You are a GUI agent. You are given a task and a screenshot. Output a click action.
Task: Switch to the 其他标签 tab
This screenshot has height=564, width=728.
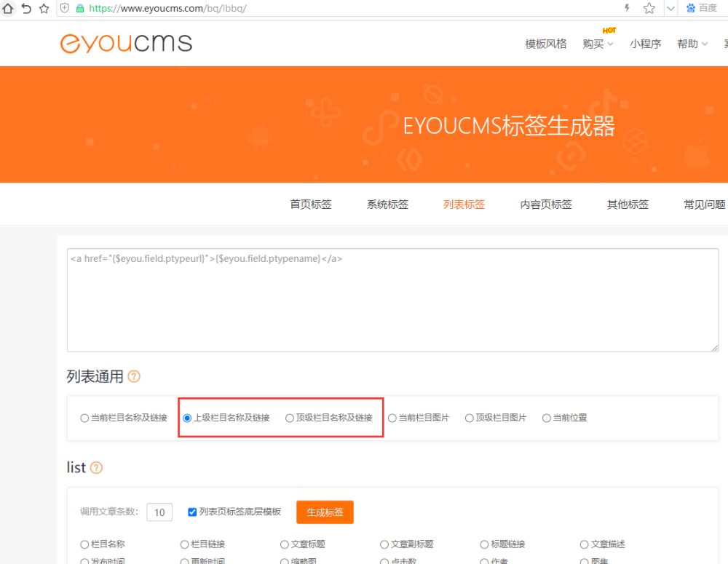[628, 204]
